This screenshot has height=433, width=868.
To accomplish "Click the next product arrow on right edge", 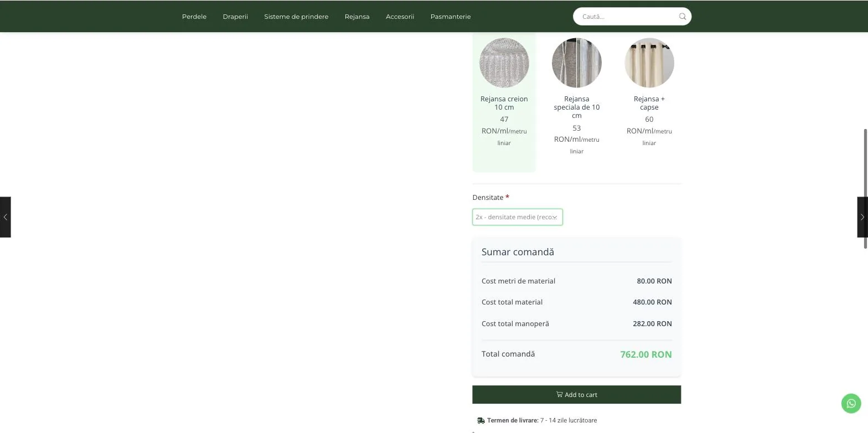I will (x=862, y=217).
